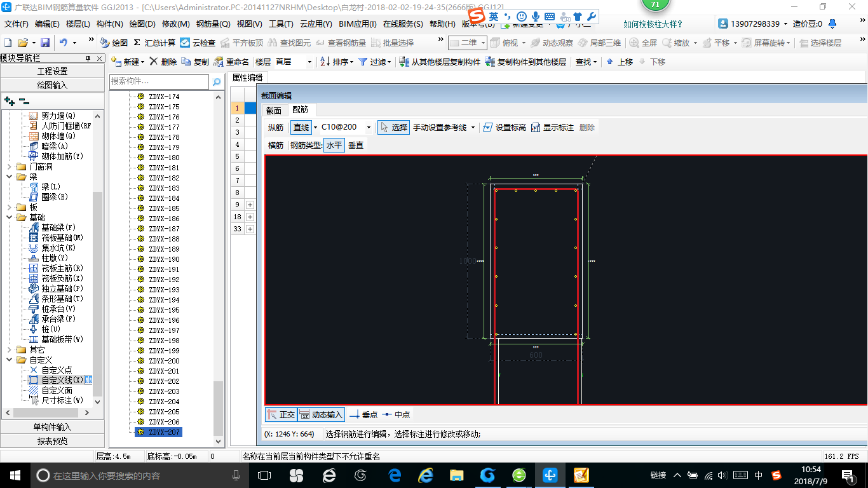The image size is (868, 488).
Task: Click 过滤 funnel filter icon
Action: 363,62
